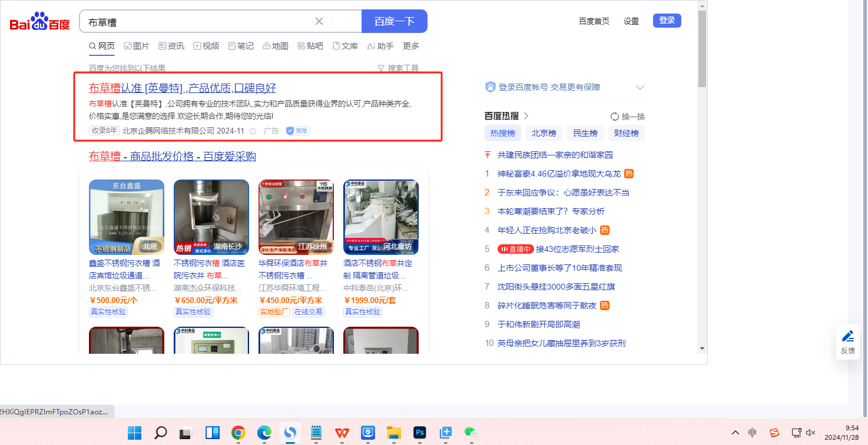The width and height of the screenshot is (868, 445).
Task: Open 鑫盛不锈钢污衣槽 product title
Action: coord(124,269)
